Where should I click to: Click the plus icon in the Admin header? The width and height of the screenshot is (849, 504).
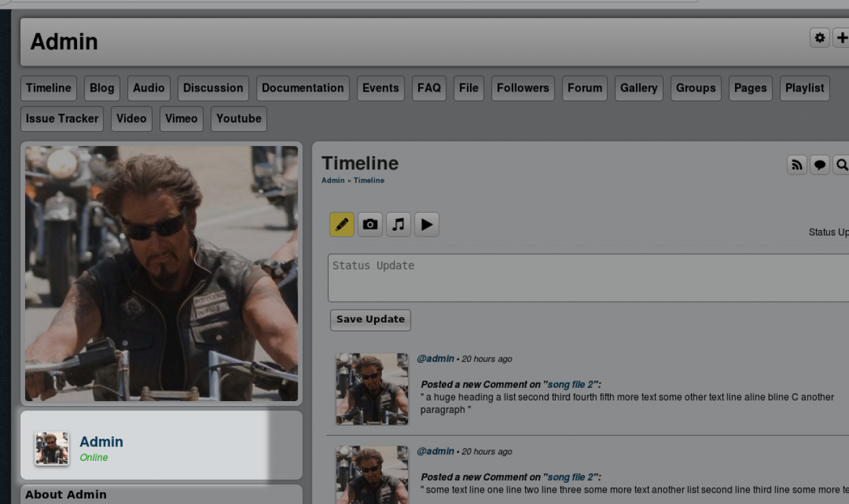842,38
